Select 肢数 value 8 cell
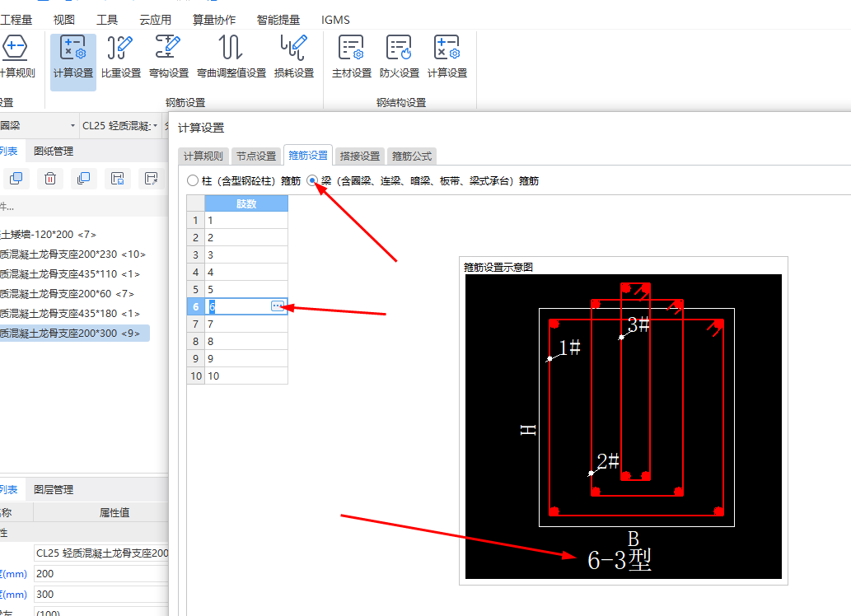This screenshot has height=616, width=851. pos(245,342)
